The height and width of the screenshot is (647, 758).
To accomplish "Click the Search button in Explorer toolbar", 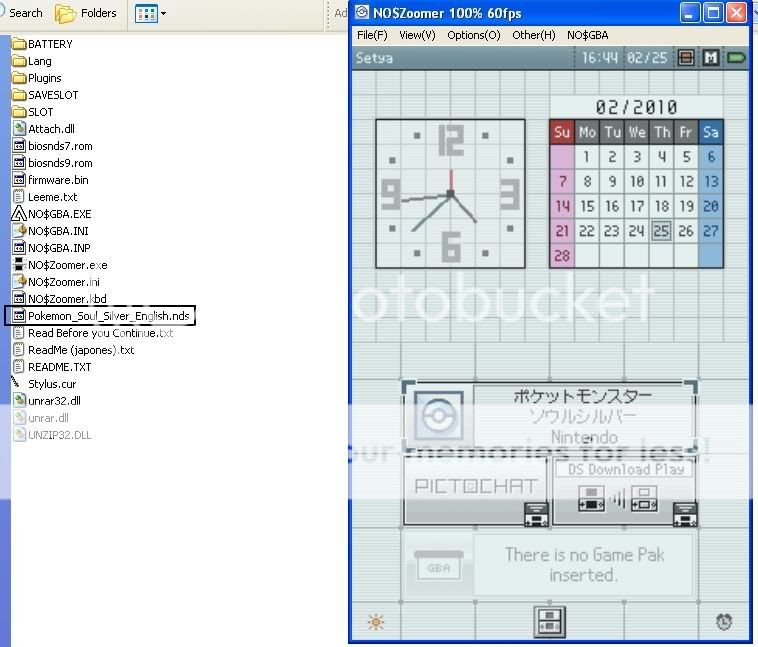I will point(22,13).
